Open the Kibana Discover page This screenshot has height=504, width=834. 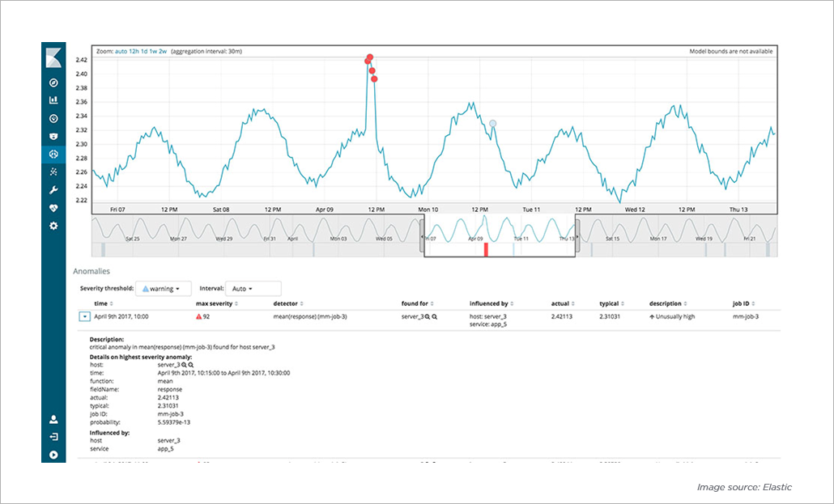[53, 82]
